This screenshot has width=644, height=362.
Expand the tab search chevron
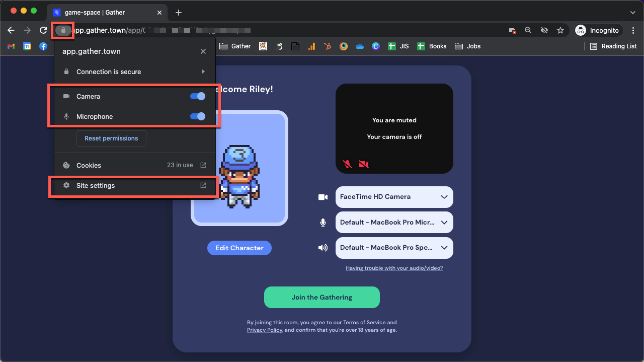click(x=633, y=12)
